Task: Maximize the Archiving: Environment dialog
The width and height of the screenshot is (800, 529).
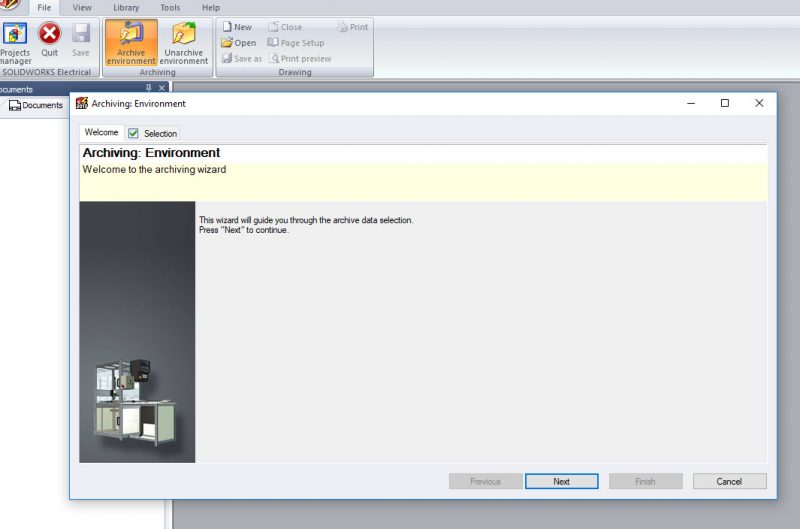Action: (x=724, y=103)
